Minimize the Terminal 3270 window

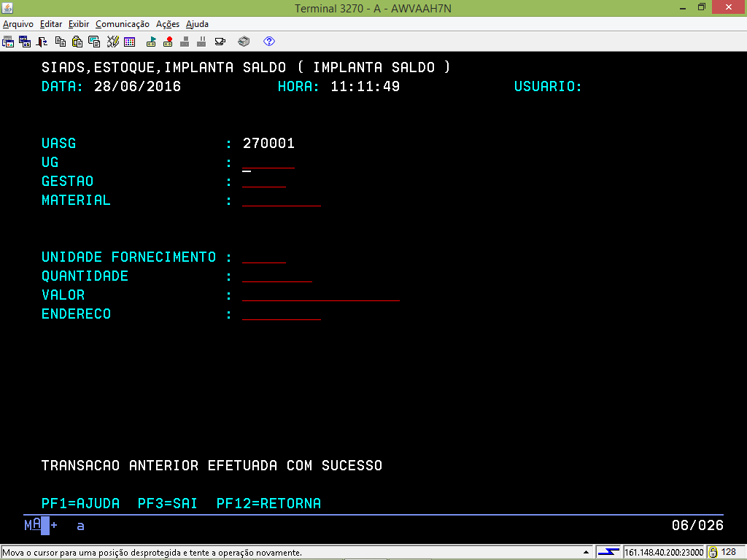point(683,7)
